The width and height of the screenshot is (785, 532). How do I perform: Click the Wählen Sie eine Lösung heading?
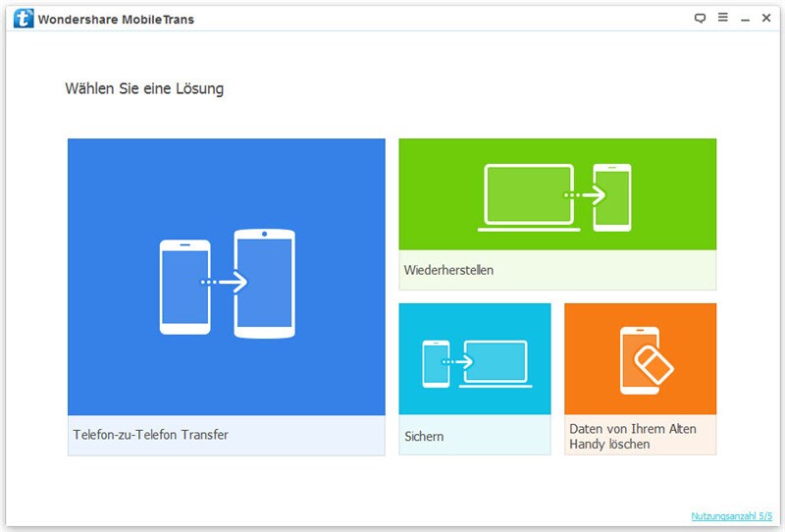(144, 88)
